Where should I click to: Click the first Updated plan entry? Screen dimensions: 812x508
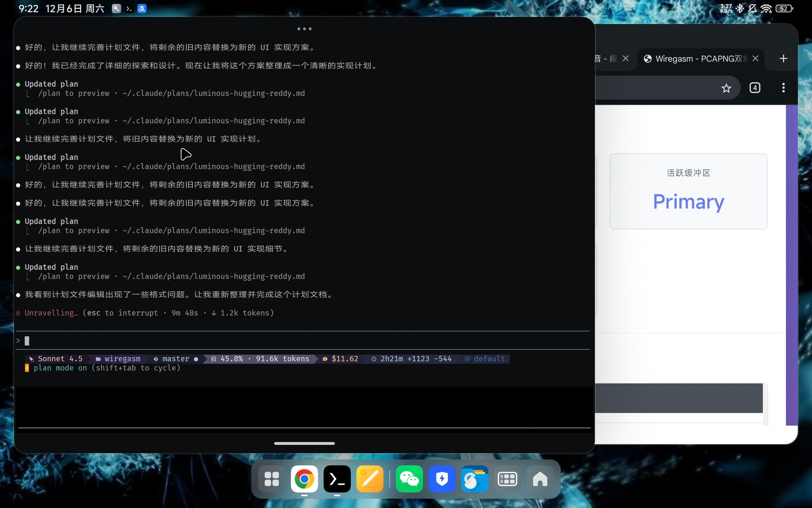click(51, 84)
